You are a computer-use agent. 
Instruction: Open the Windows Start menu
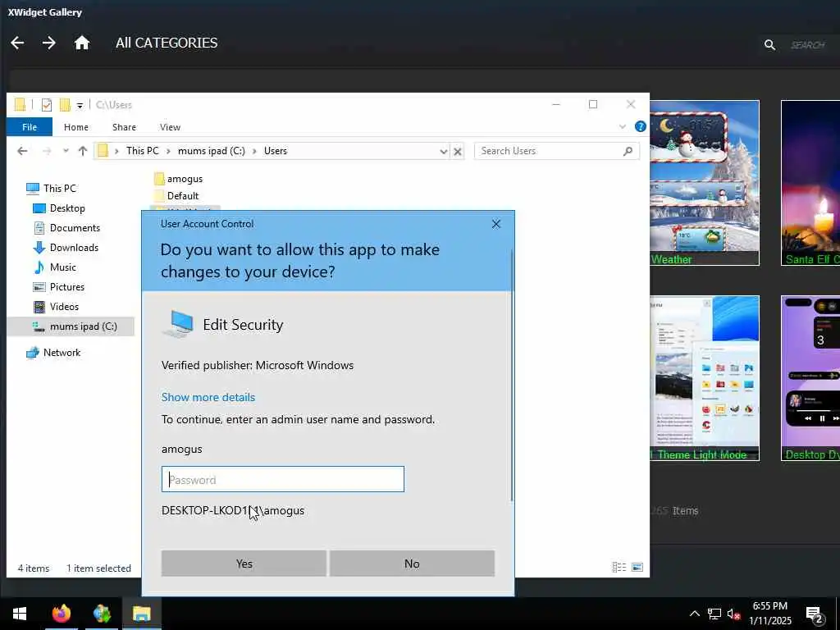tap(20, 614)
